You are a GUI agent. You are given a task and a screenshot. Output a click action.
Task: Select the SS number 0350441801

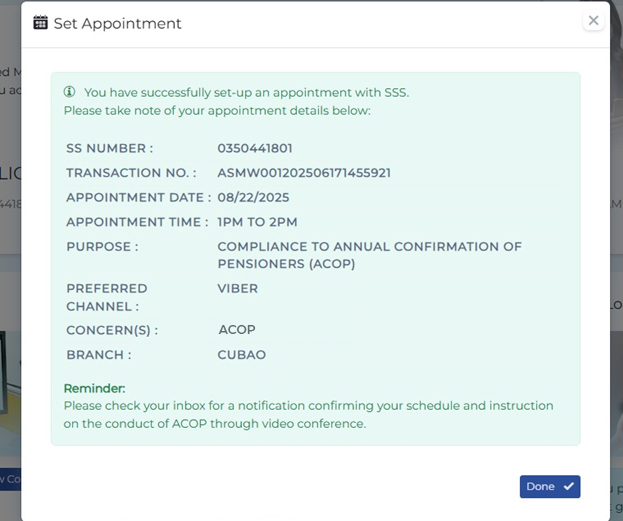255,148
